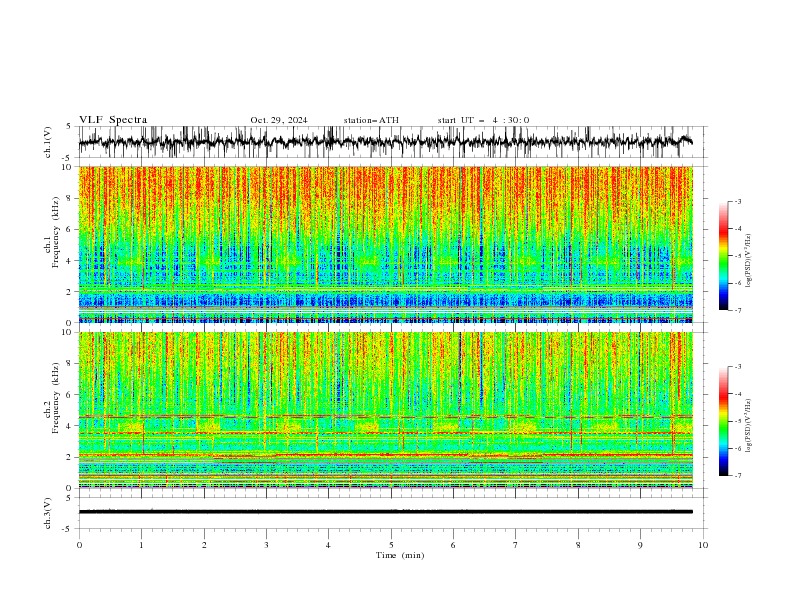
Task: Click the time-axis tick label "4"
Action: 328,545
